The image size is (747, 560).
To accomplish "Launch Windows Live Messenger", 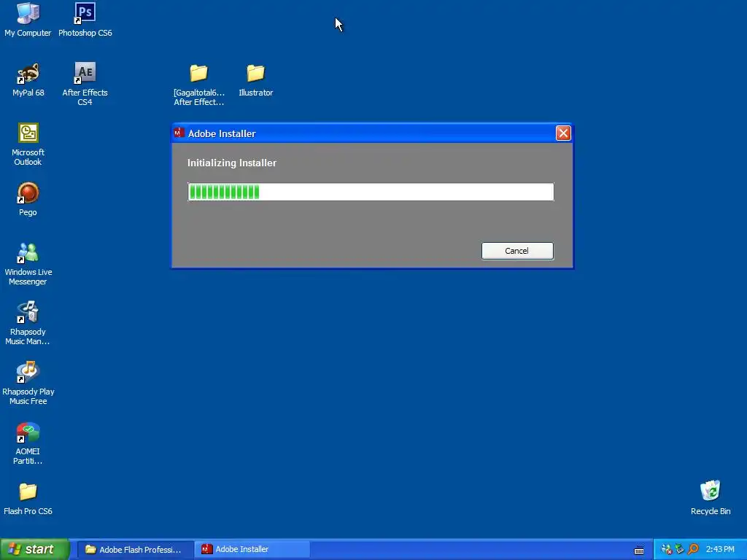I will point(28,264).
